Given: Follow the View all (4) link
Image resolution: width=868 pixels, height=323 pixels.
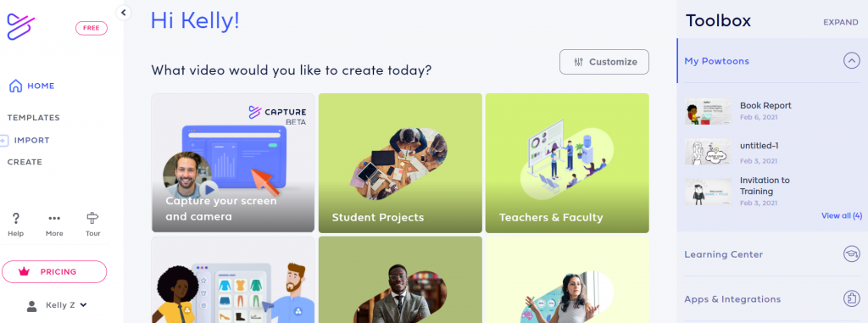Looking at the screenshot, I should pos(842,215).
